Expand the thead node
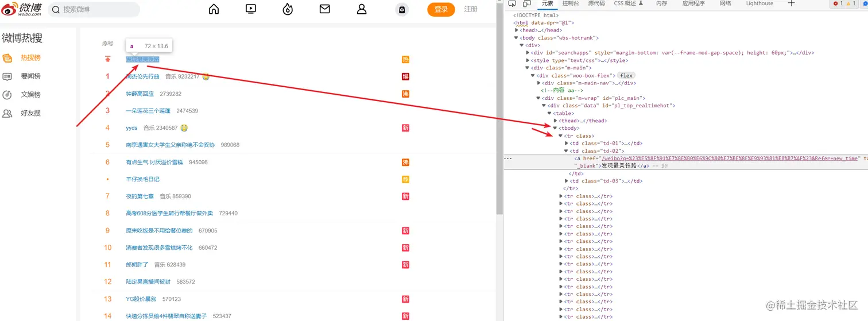 pos(555,121)
